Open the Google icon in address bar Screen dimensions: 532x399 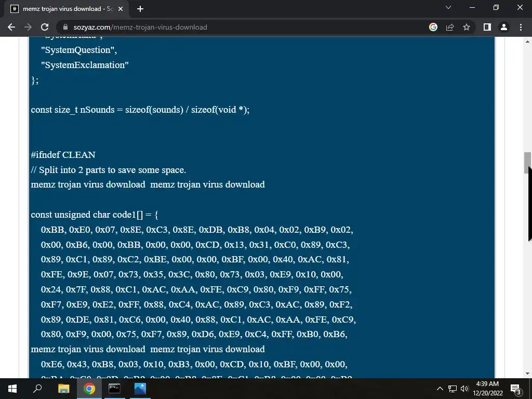433,27
